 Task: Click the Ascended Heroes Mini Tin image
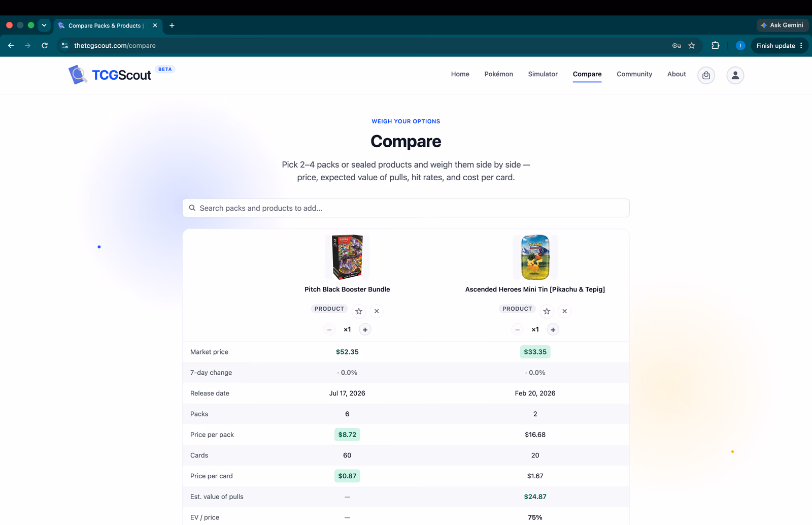[x=535, y=257]
